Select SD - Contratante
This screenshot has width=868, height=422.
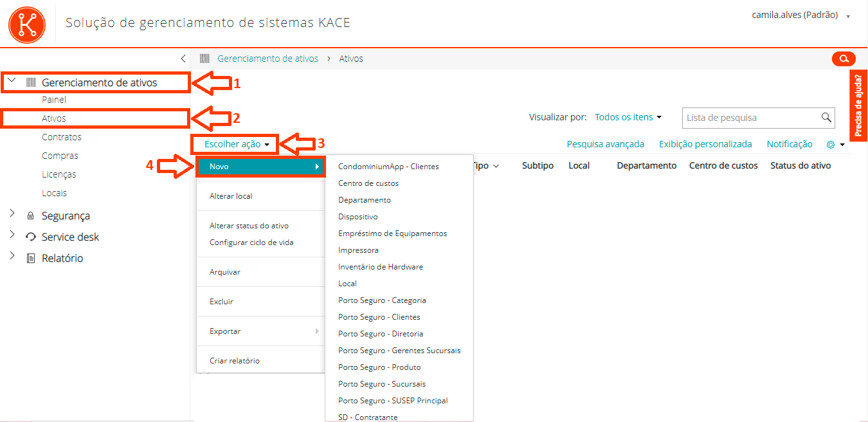point(368,417)
